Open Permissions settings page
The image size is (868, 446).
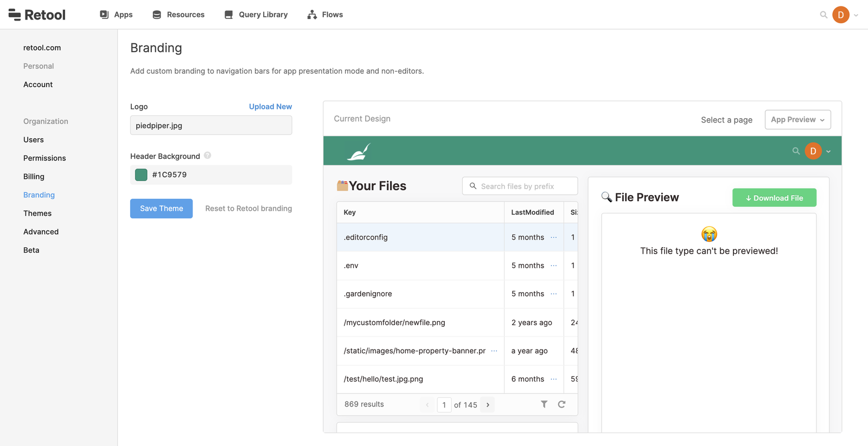(x=44, y=158)
